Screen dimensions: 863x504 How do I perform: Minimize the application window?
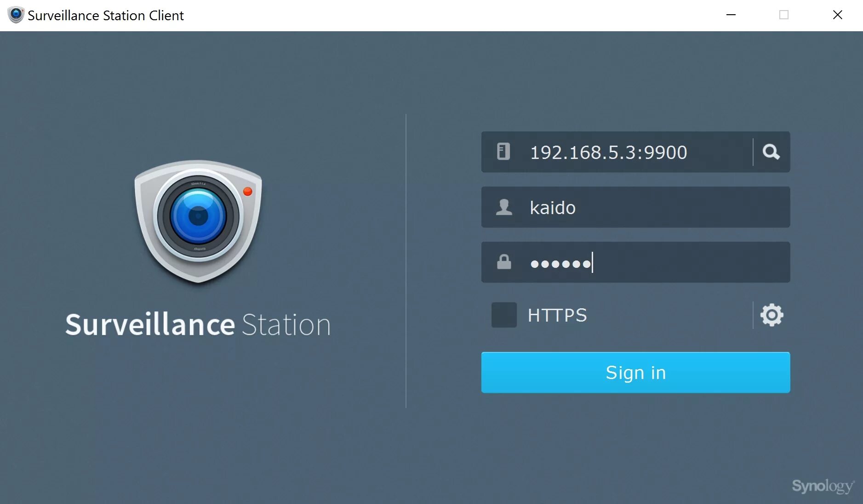[732, 15]
